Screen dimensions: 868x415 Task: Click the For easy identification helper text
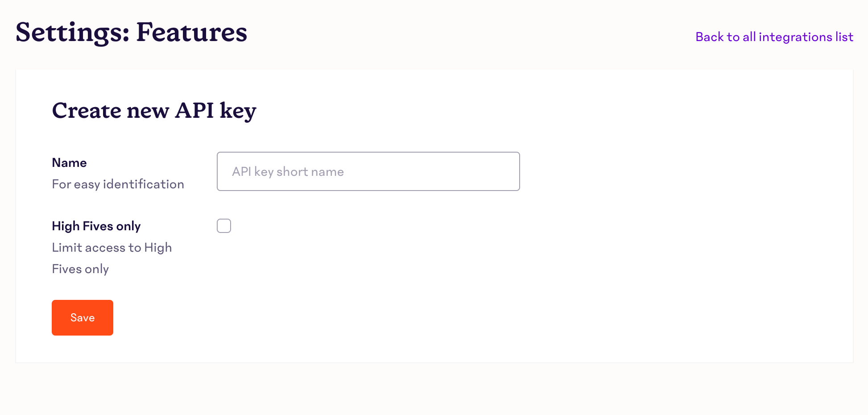118,184
